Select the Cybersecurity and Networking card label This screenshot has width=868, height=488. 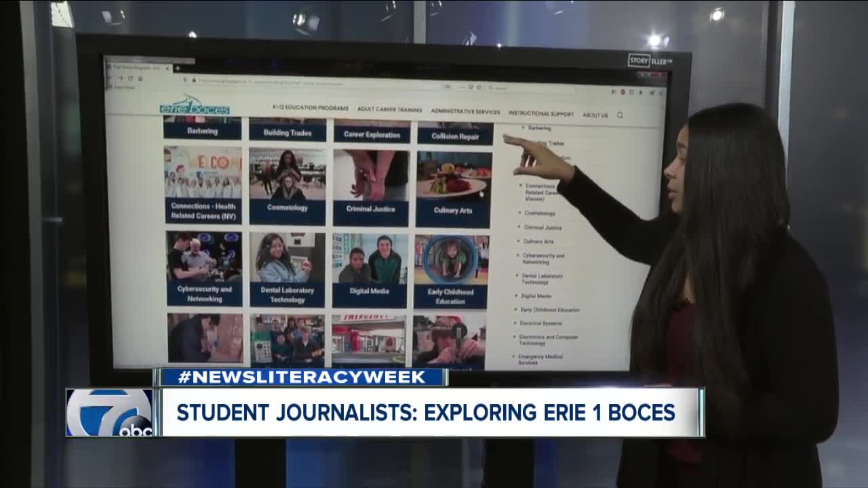[x=204, y=293]
